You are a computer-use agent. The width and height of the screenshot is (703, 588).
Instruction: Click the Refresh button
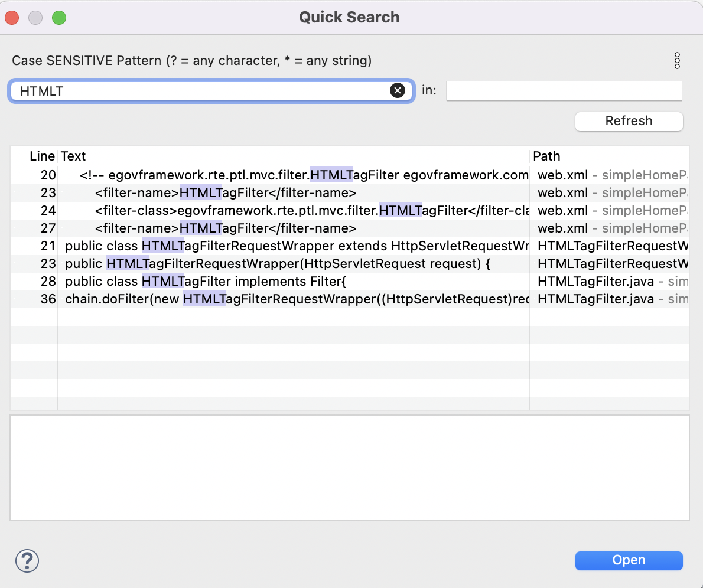pyautogui.click(x=629, y=121)
